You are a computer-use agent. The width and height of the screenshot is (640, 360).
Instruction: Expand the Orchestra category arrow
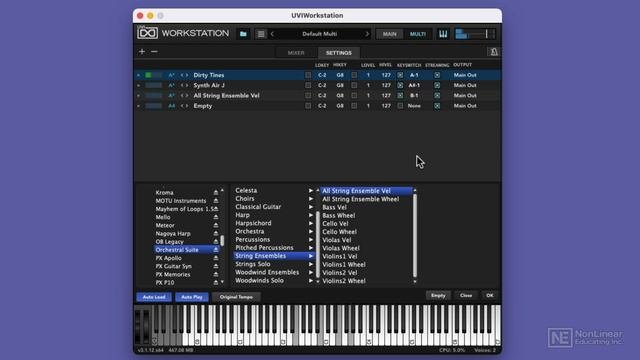tap(311, 231)
